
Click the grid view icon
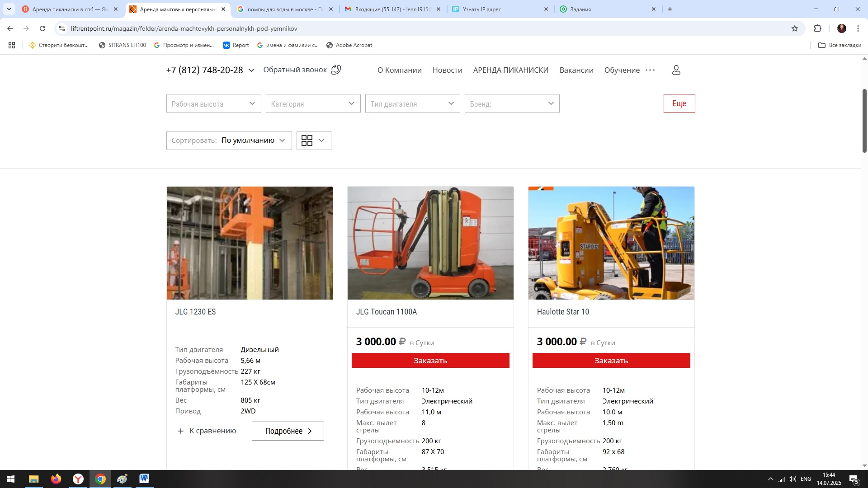[x=307, y=141]
